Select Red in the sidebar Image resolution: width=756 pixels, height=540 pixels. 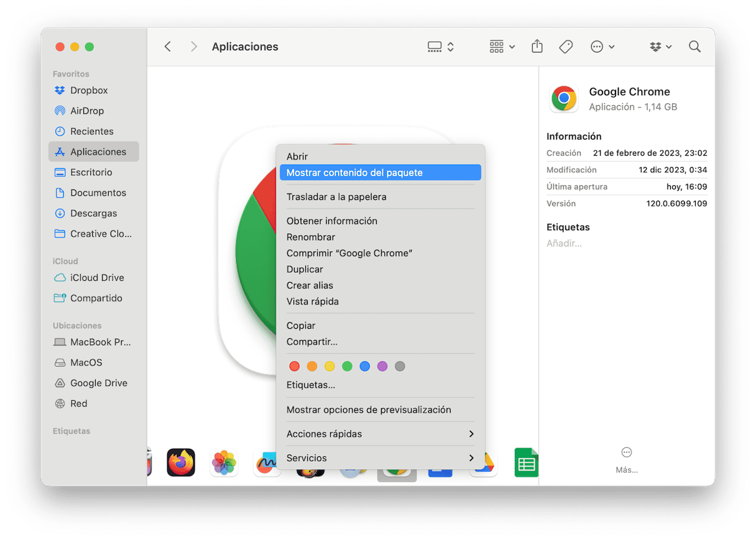click(93, 403)
